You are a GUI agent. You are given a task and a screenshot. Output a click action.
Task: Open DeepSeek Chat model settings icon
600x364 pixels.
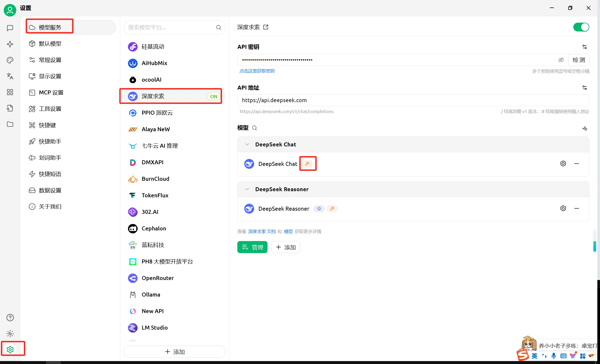(563, 163)
